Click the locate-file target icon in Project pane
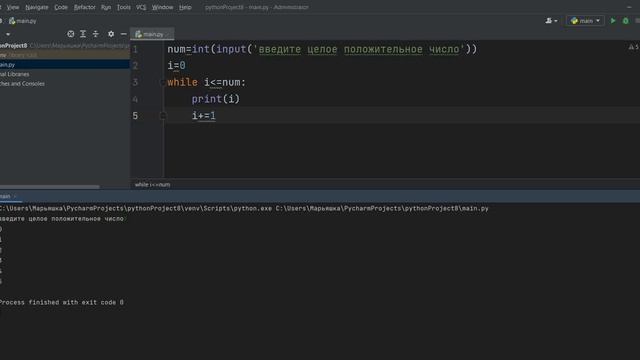 click(x=71, y=34)
